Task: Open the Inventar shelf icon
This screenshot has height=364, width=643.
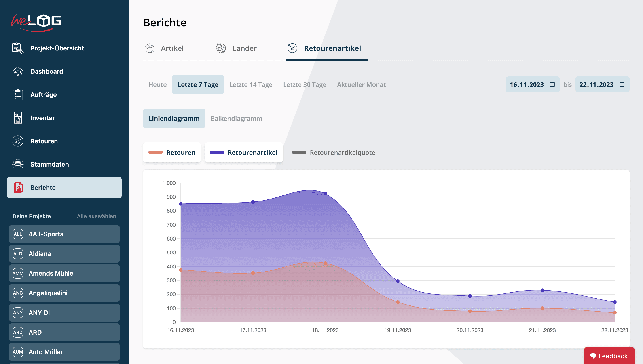Action: [17, 118]
